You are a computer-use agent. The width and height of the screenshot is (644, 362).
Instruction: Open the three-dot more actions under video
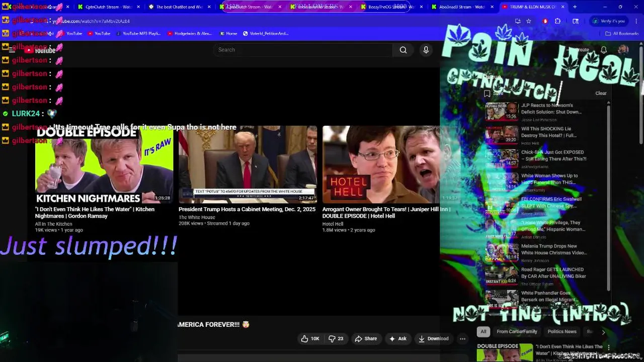[462, 338]
